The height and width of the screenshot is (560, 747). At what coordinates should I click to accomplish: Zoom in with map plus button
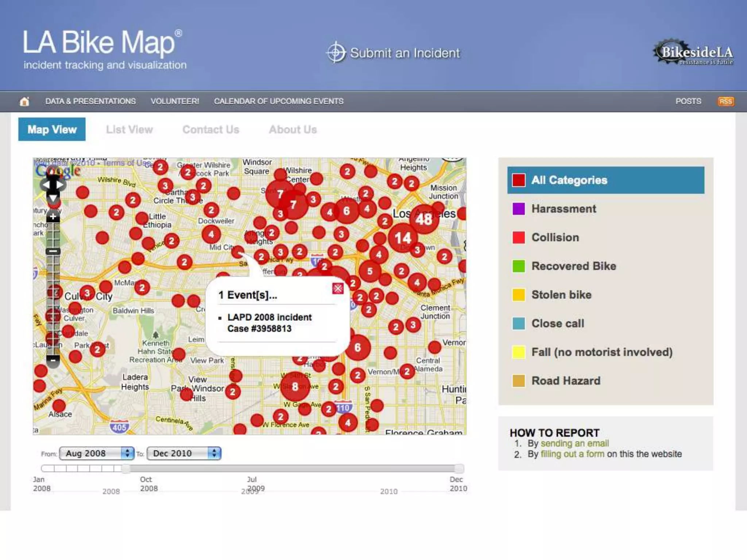[x=53, y=217]
